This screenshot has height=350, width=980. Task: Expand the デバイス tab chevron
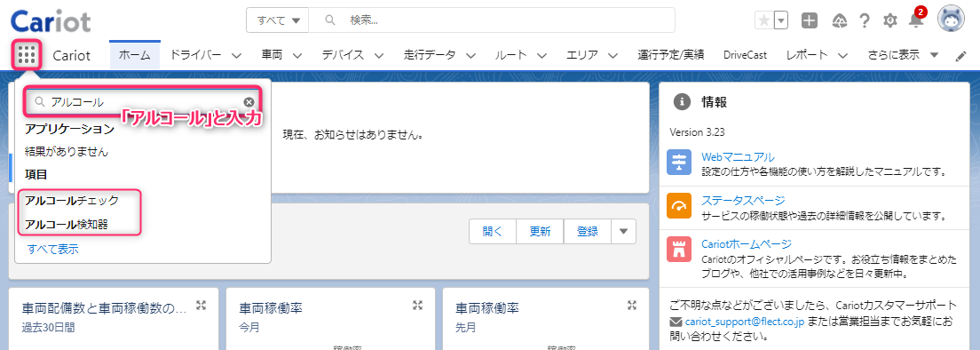[x=379, y=56]
